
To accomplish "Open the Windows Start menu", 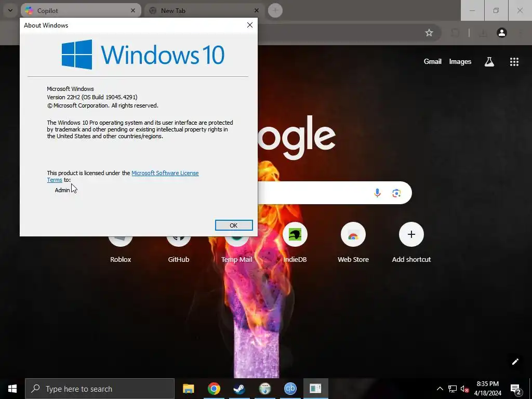I will pos(12,389).
